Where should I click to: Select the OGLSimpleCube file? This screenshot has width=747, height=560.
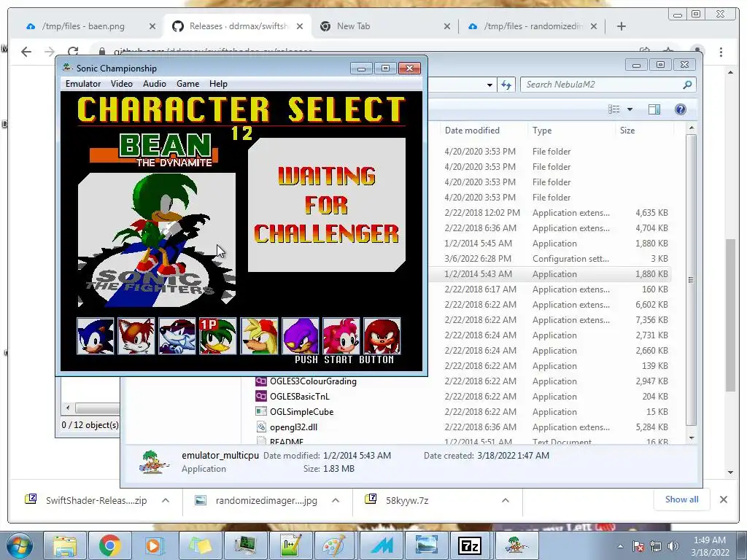(301, 412)
